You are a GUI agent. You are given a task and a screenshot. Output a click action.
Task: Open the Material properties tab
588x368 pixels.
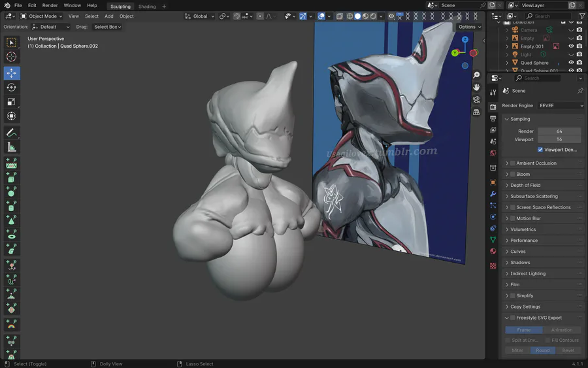[x=493, y=251]
